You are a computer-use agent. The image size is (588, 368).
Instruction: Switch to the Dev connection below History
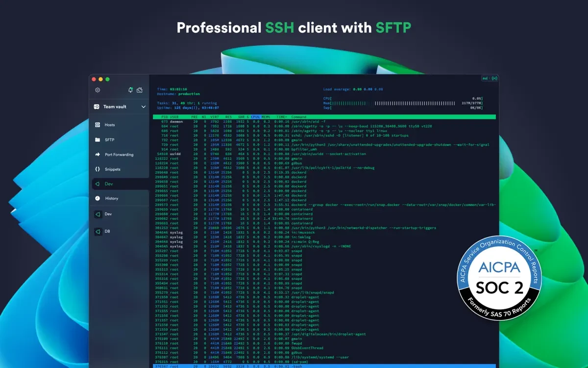tap(108, 214)
